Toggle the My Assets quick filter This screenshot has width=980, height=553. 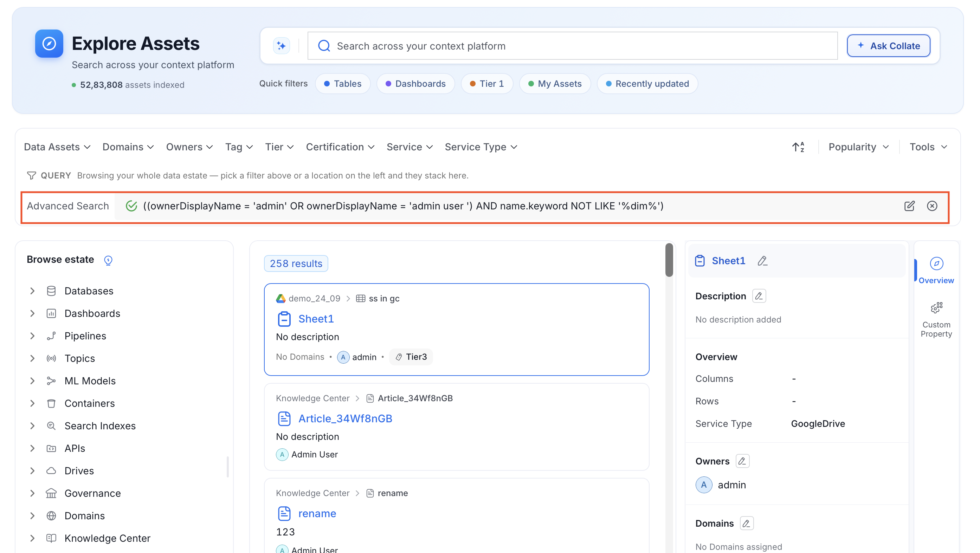tap(555, 84)
